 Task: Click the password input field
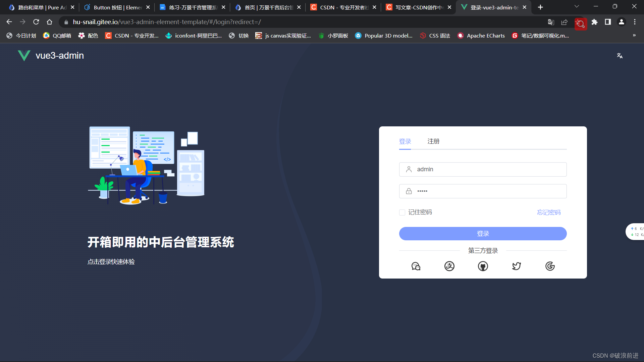coord(483,191)
